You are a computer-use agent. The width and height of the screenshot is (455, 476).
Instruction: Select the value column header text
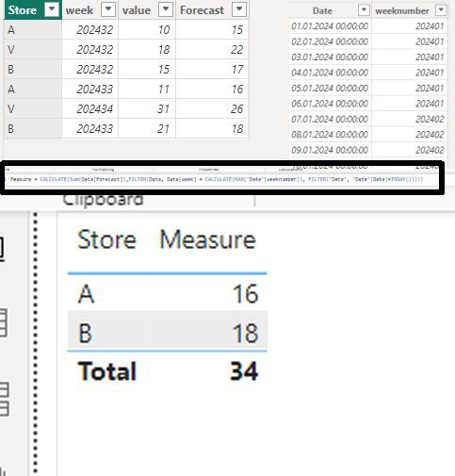(x=137, y=10)
